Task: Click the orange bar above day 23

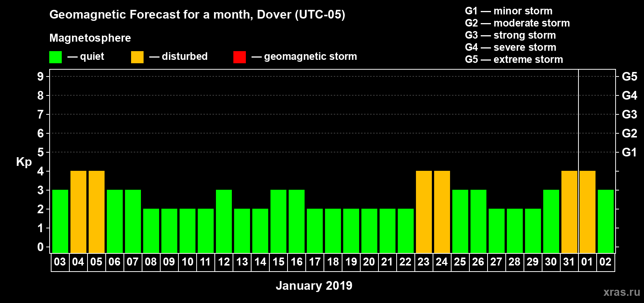Action: tap(424, 212)
